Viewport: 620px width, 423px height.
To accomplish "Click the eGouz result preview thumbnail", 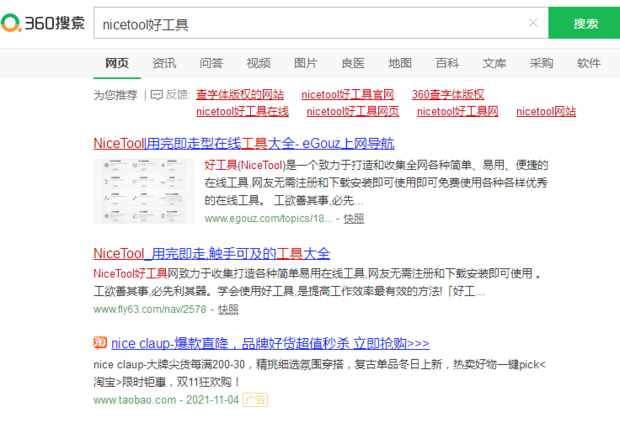I will tap(144, 191).
